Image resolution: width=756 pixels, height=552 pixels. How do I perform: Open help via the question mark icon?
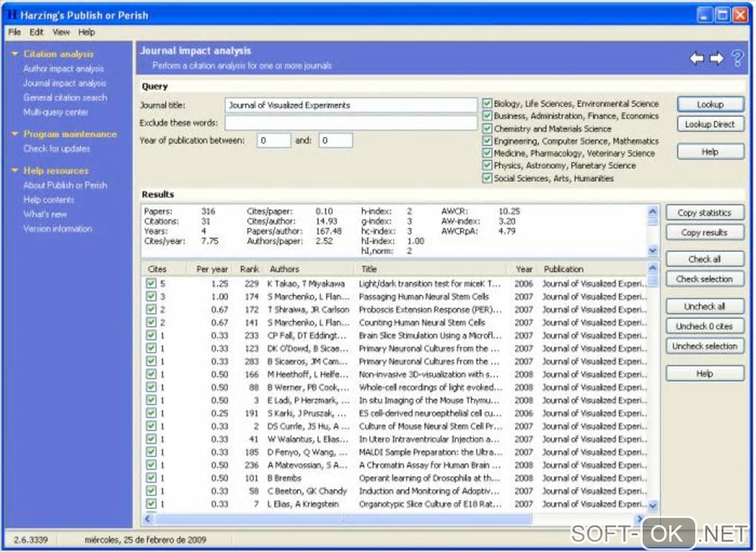(737, 59)
